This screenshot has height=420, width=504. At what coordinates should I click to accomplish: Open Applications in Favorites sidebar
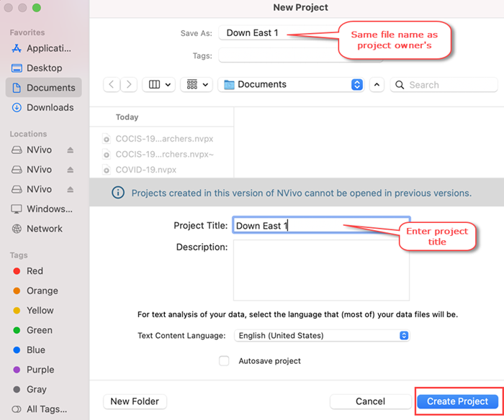[42, 48]
